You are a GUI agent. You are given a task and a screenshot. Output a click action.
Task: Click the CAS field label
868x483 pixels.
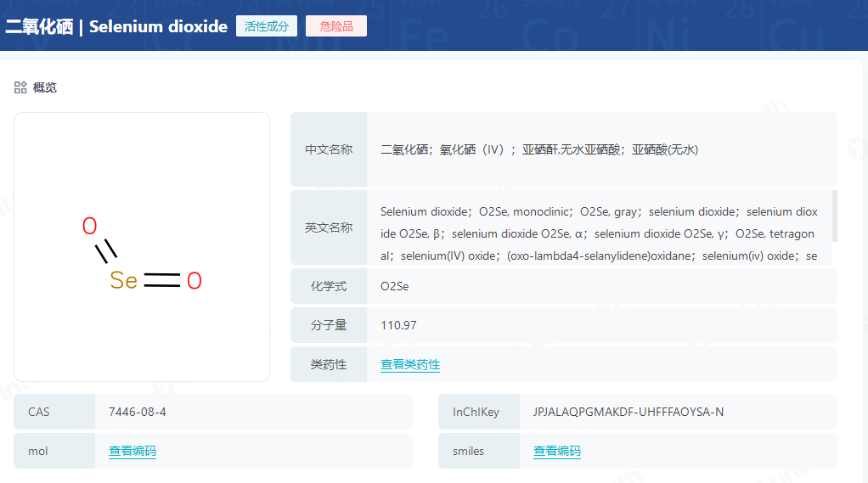tap(54, 412)
